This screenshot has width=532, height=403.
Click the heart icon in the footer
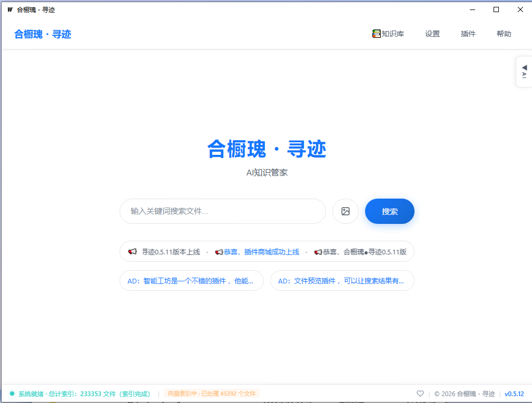tap(420, 394)
